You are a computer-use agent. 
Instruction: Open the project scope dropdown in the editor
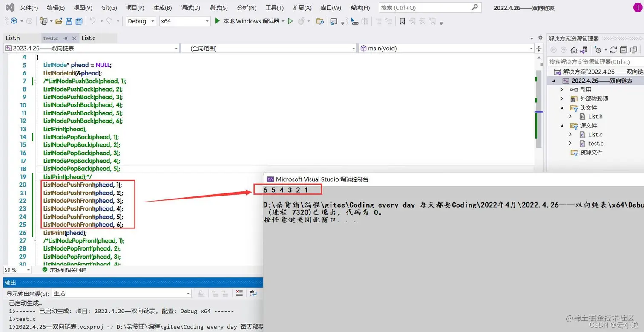coord(92,48)
